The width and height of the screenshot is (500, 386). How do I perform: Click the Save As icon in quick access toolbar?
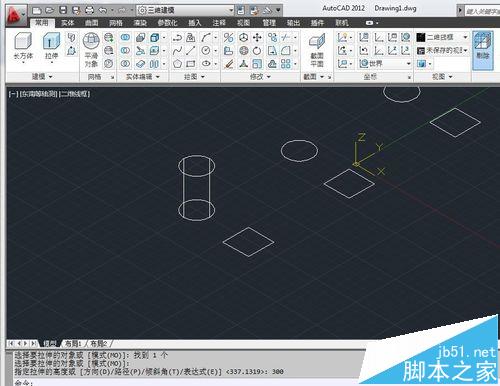[x=76, y=10]
